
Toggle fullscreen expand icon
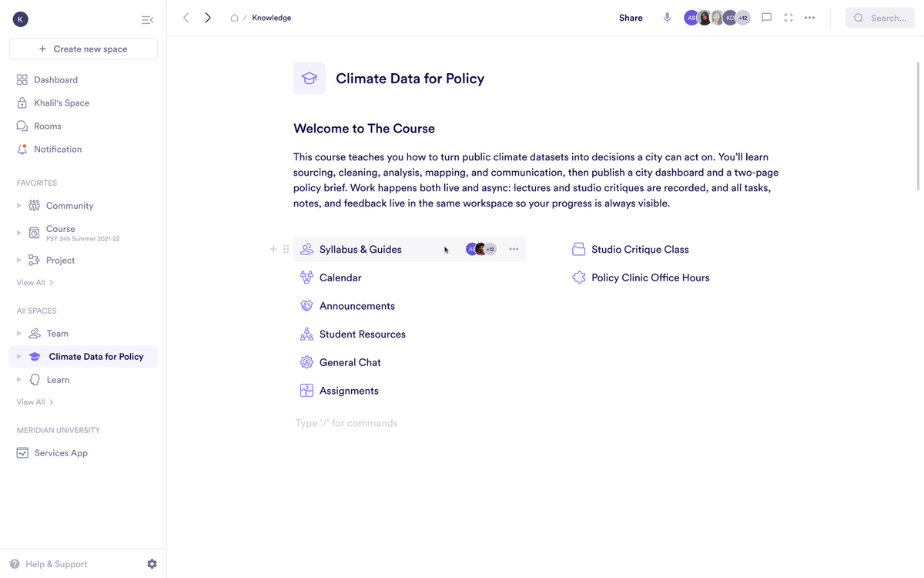click(788, 18)
